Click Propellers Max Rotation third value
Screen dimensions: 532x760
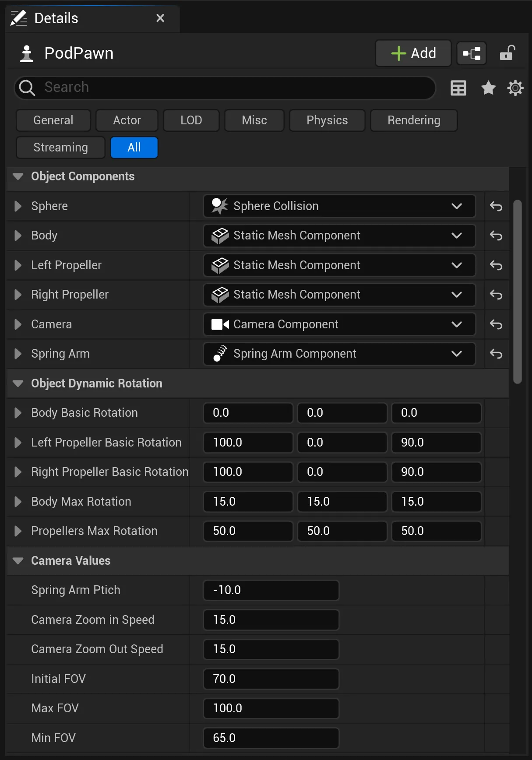click(437, 531)
